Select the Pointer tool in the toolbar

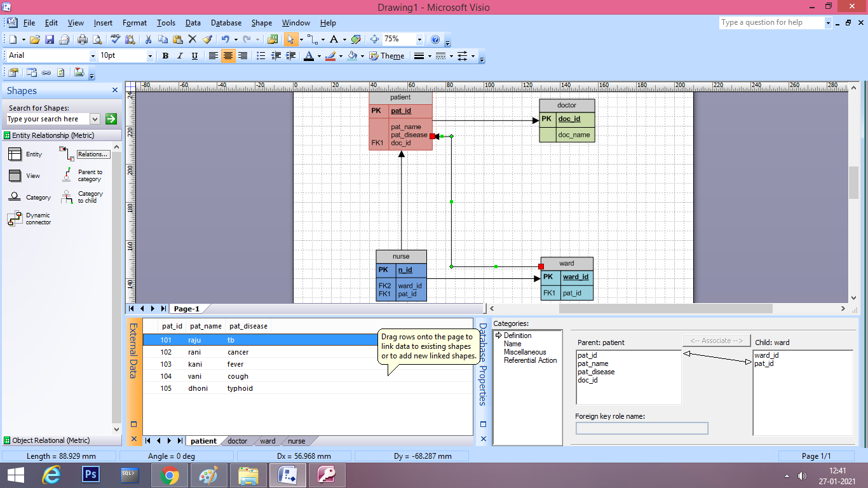coord(292,39)
